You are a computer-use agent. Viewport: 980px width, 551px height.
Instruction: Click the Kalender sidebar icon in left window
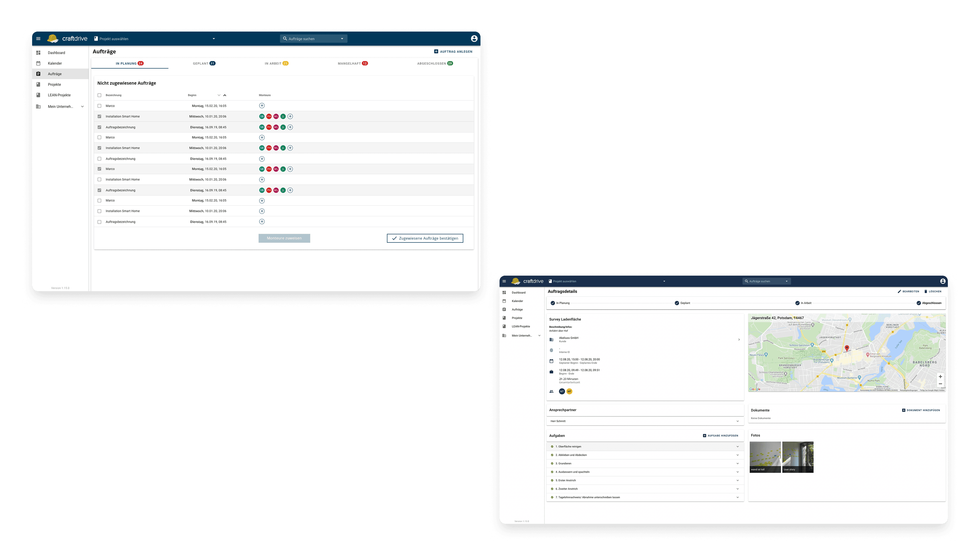[x=38, y=63]
